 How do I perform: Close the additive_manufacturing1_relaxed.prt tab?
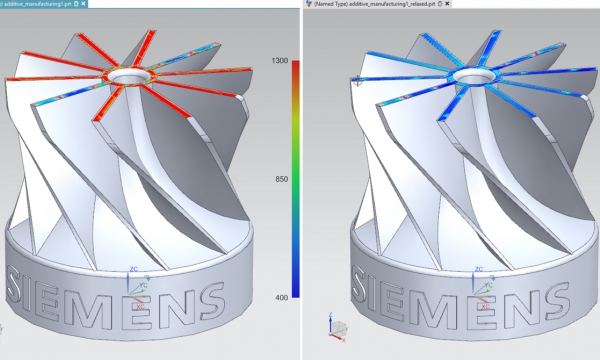447,3
